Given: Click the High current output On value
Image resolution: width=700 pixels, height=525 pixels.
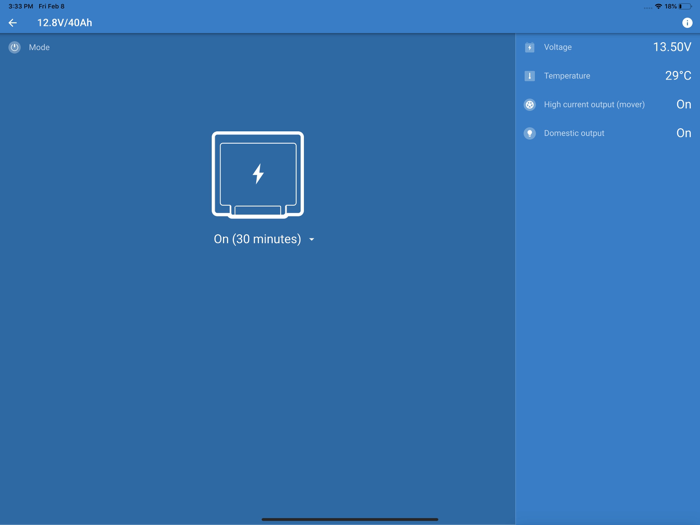Looking at the screenshot, I should pos(683,104).
